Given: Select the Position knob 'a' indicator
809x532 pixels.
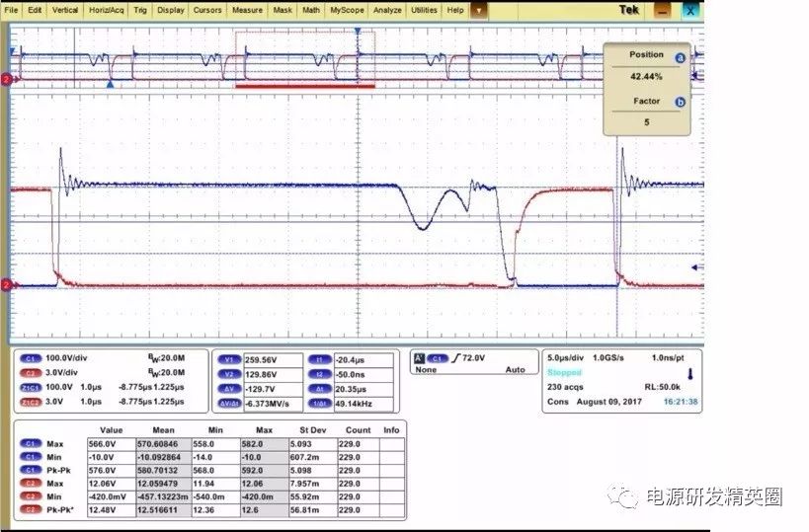Looking at the screenshot, I should point(680,58).
